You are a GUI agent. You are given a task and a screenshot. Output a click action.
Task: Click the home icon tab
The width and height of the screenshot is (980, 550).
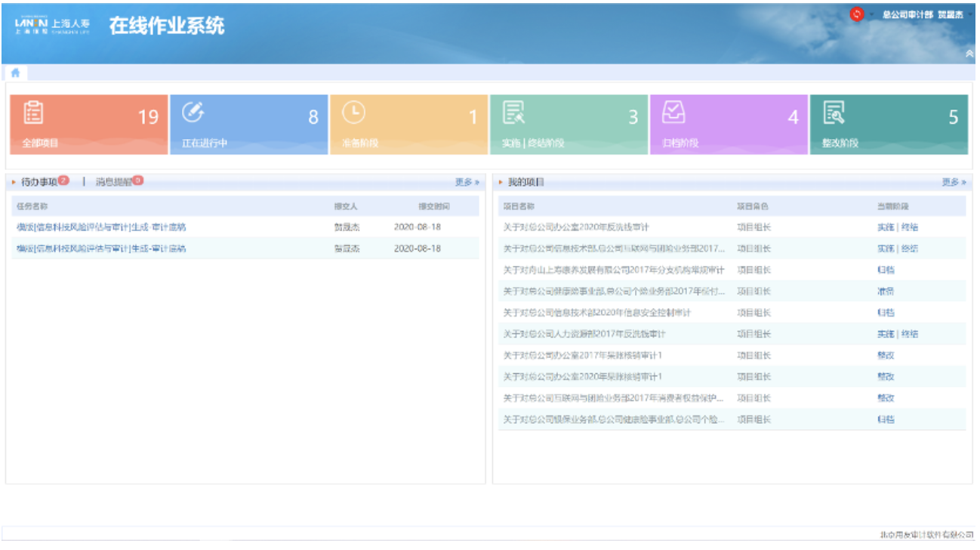tap(14, 73)
